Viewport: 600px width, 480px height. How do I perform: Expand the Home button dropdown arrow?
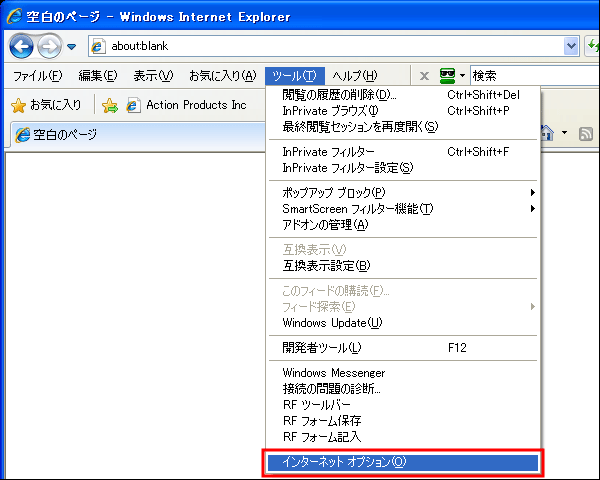pyautogui.click(x=564, y=133)
